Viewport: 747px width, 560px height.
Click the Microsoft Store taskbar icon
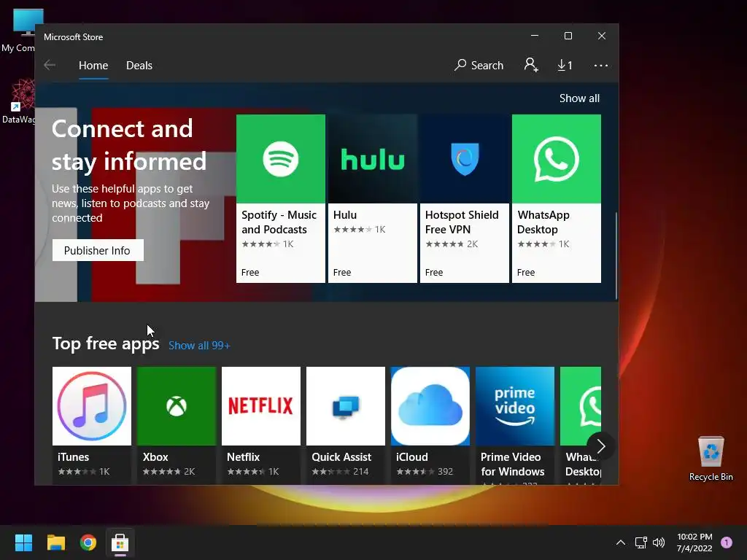coord(120,542)
